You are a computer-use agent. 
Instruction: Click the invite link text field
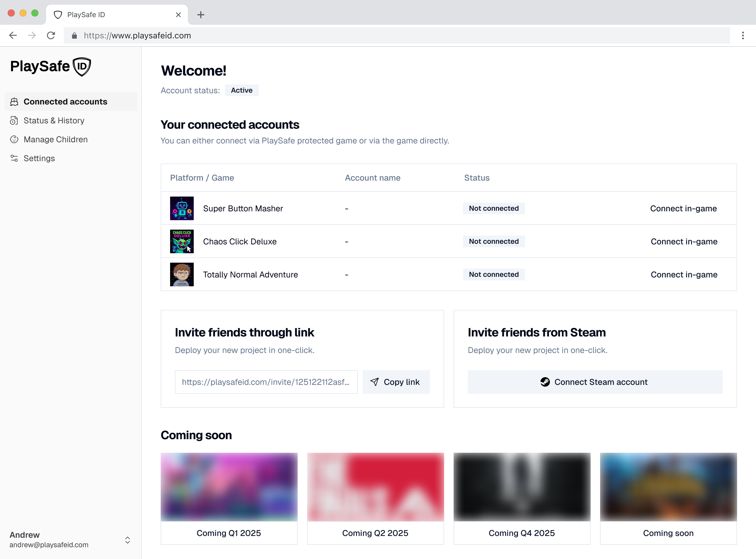tap(266, 382)
